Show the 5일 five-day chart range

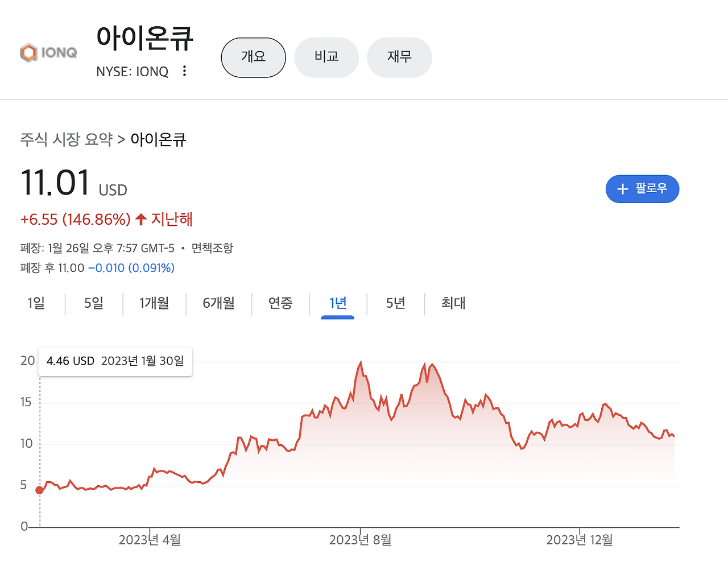[x=94, y=303]
